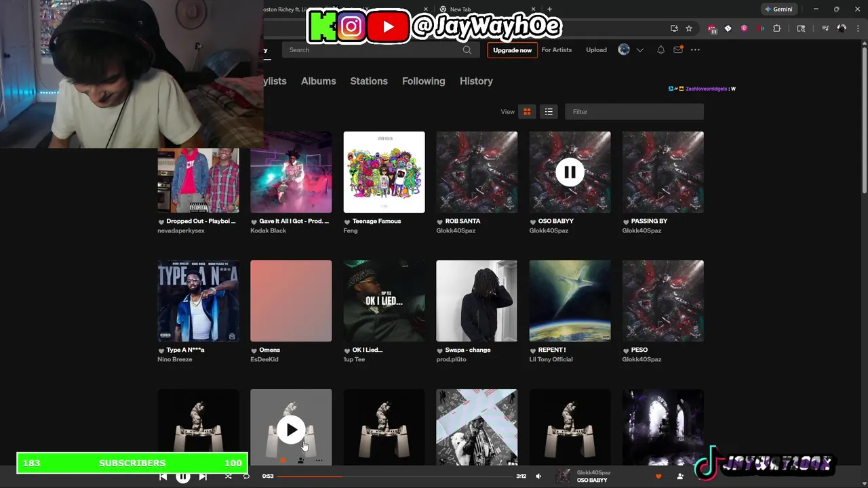Open the Teenage Famous cover thumbnail
Screen dimensions: 868x488
[x=384, y=172]
